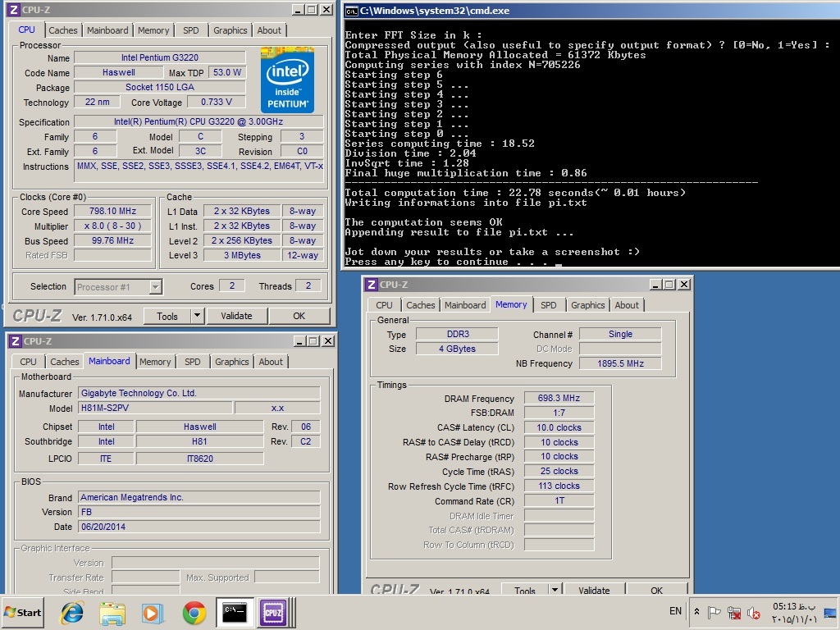Open the taskbar clock and date

point(794,613)
